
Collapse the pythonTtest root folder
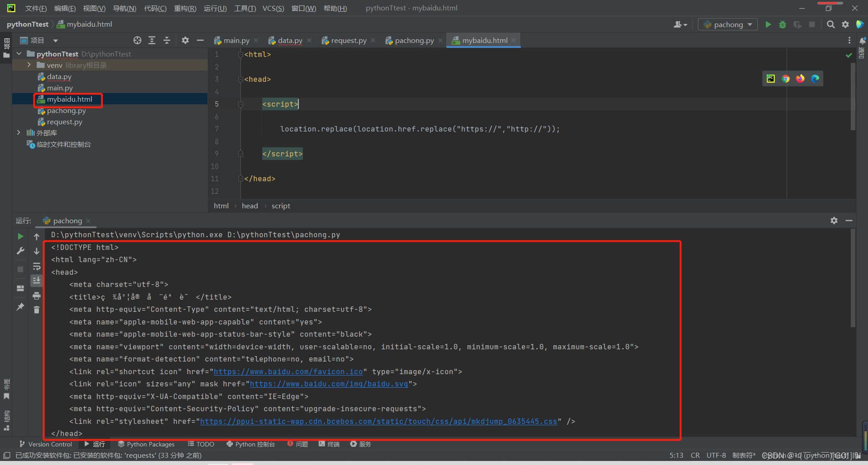pyautogui.click(x=19, y=54)
